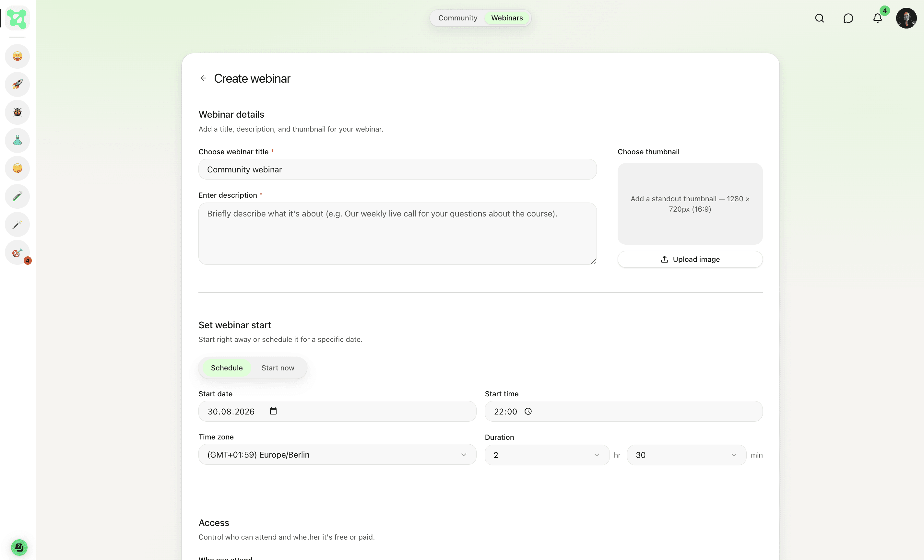The height and width of the screenshot is (560, 924).
Task: Switch to the Webinars tab
Action: click(507, 18)
